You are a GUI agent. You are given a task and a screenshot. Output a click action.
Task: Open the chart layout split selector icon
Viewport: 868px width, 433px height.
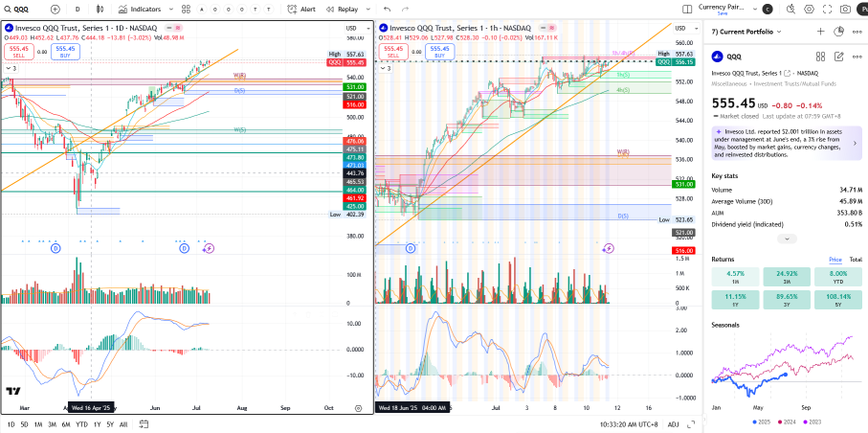tap(687, 10)
